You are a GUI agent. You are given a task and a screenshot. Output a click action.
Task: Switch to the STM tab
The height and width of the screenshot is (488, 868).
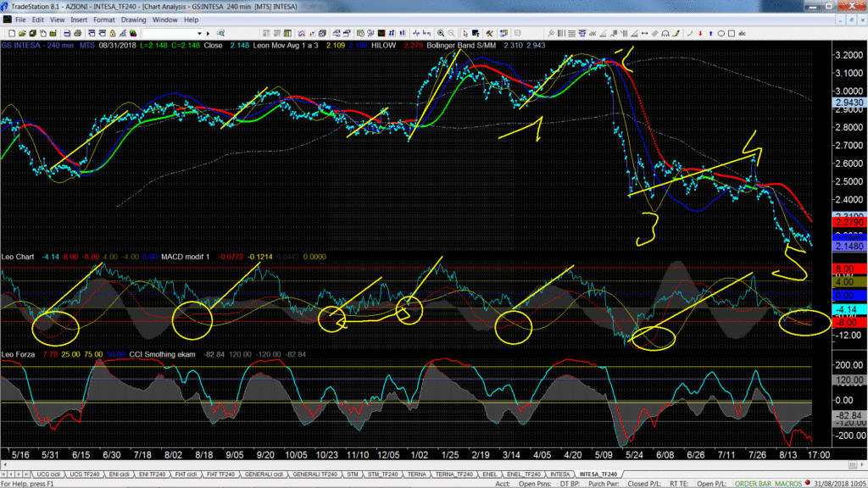(353, 474)
